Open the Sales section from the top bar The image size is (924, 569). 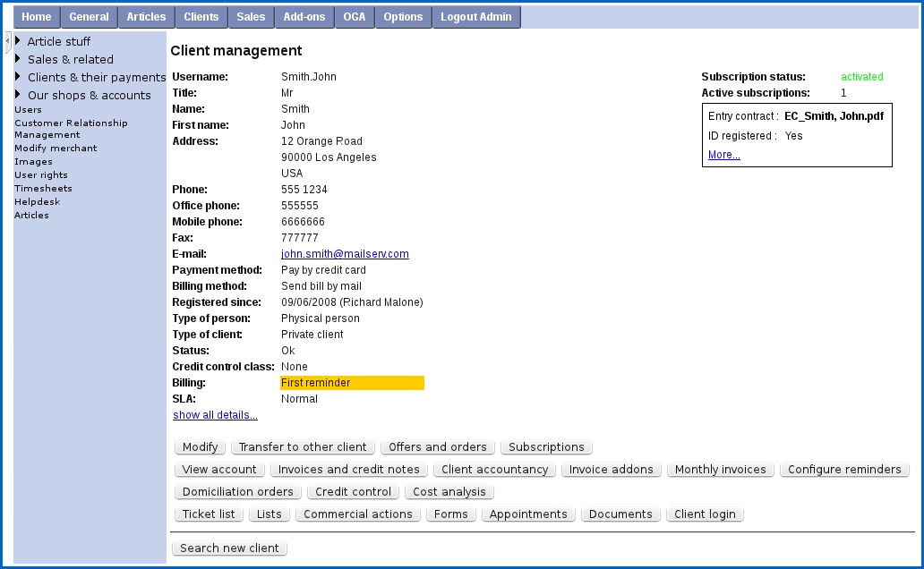pyautogui.click(x=251, y=16)
